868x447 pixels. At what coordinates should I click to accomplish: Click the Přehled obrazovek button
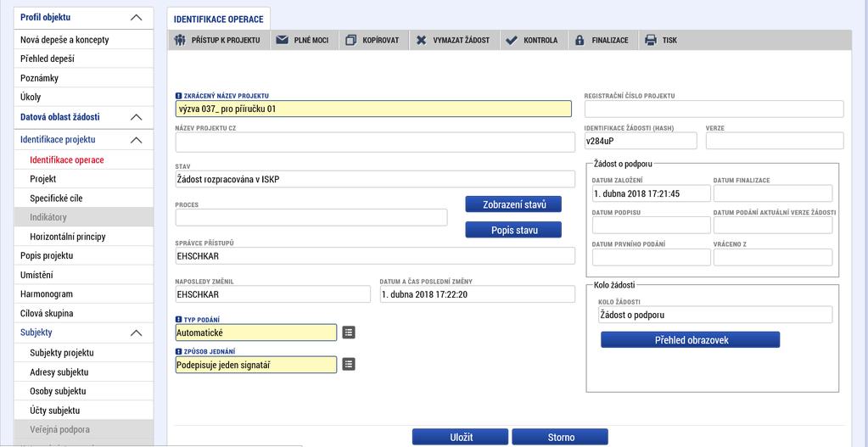point(691,339)
